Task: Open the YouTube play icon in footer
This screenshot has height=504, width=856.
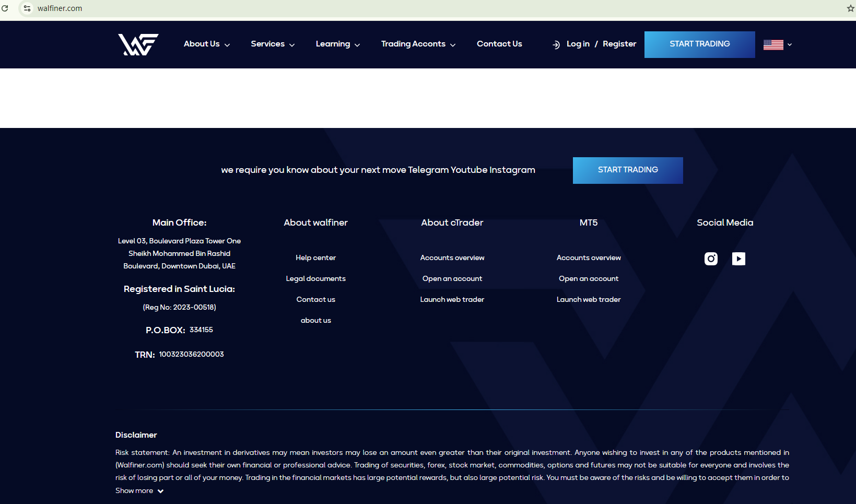Action: [x=738, y=259]
